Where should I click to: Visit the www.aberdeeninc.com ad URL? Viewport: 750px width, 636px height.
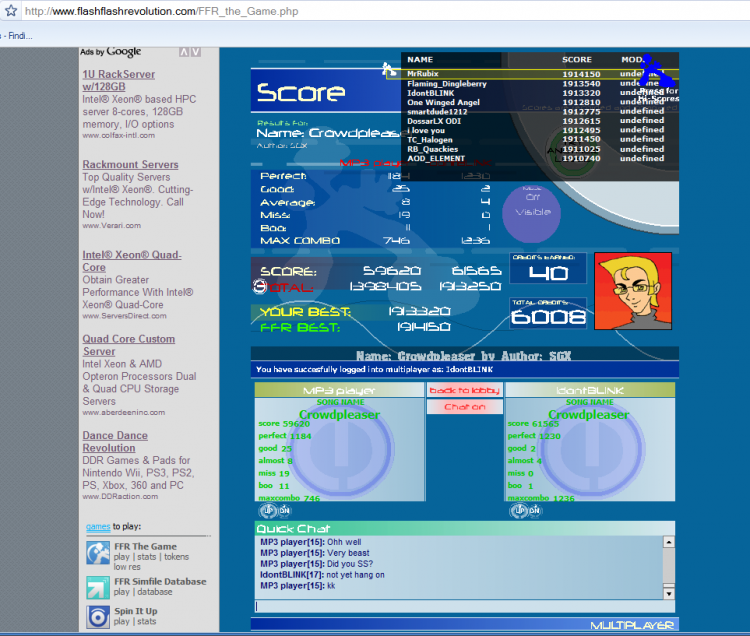123,413
